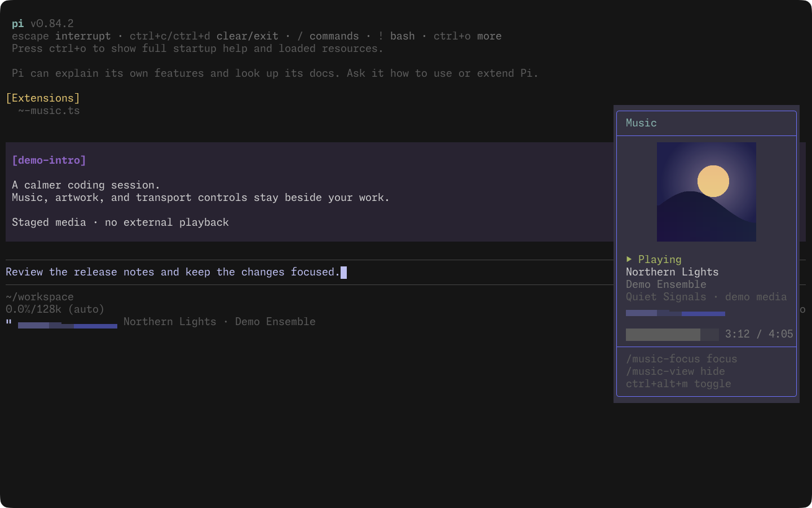
Task: Click the footer mini progress bar
Action: (68, 325)
